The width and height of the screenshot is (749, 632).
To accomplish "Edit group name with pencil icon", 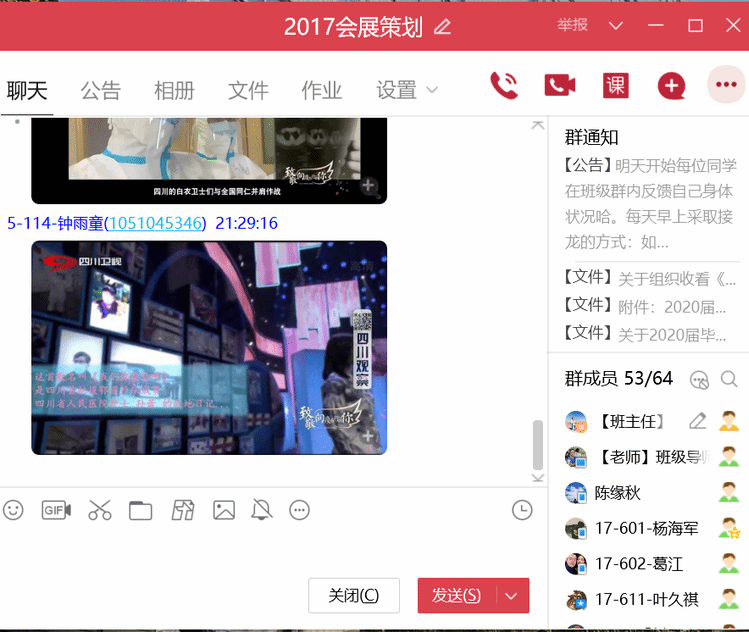I will click(443, 27).
